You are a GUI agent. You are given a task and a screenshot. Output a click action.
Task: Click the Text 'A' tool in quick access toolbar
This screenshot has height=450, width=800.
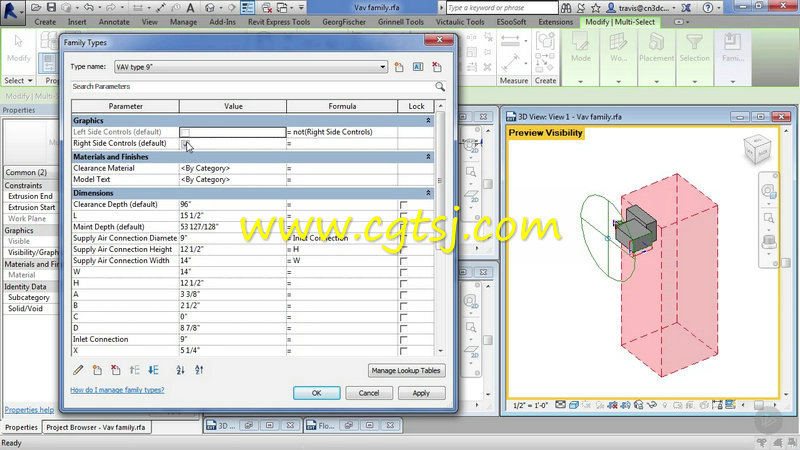click(x=190, y=8)
